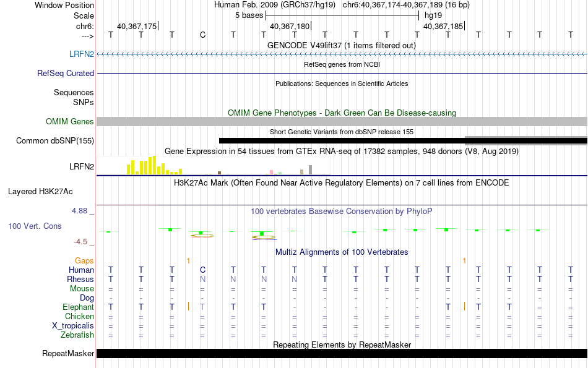Click the dbSNP release 155 title
Image resolution: width=588 pixels, height=368 pixels.
[342, 132]
